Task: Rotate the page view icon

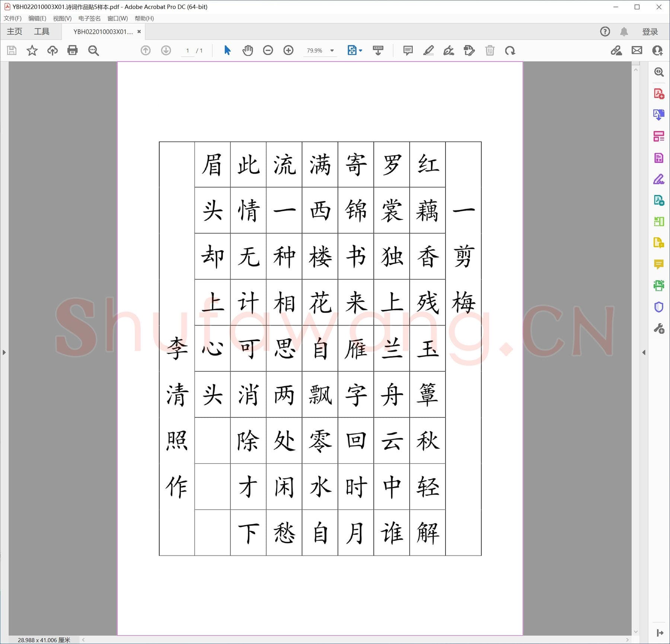Action: click(510, 50)
